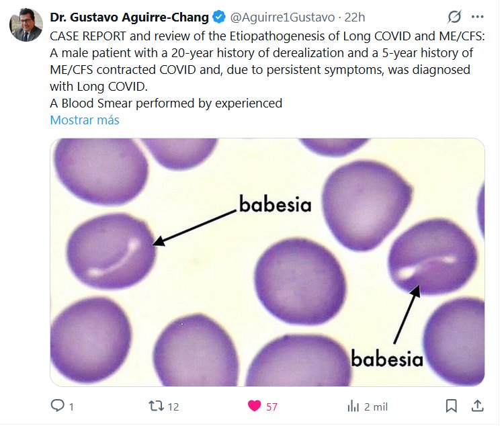Click the like count 57
Image resolution: width=504 pixels, height=426 pixels.
click(271, 407)
